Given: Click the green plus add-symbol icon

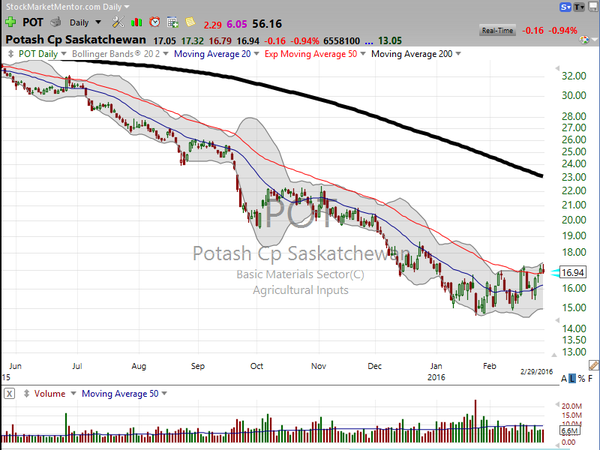Looking at the screenshot, I should pos(10,22).
